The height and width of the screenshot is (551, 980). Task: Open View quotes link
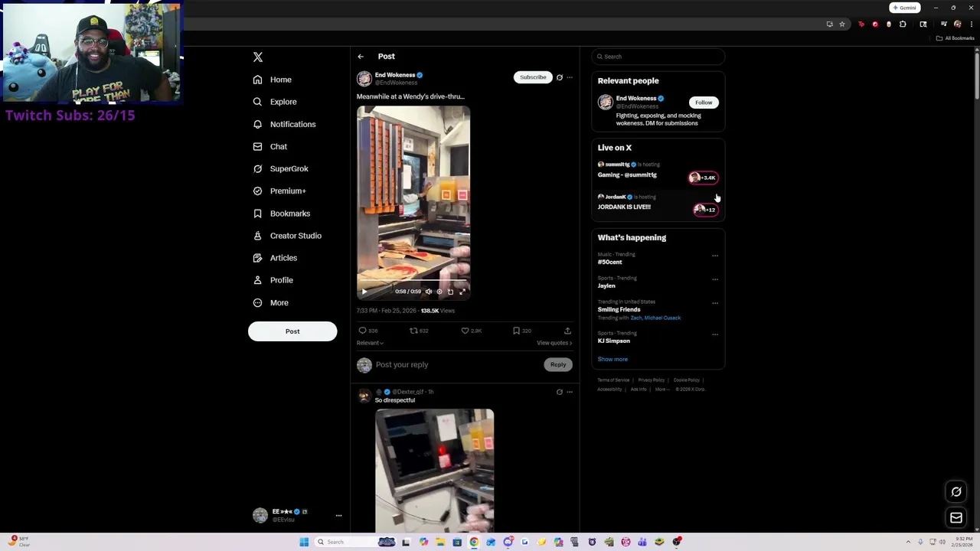tap(554, 343)
